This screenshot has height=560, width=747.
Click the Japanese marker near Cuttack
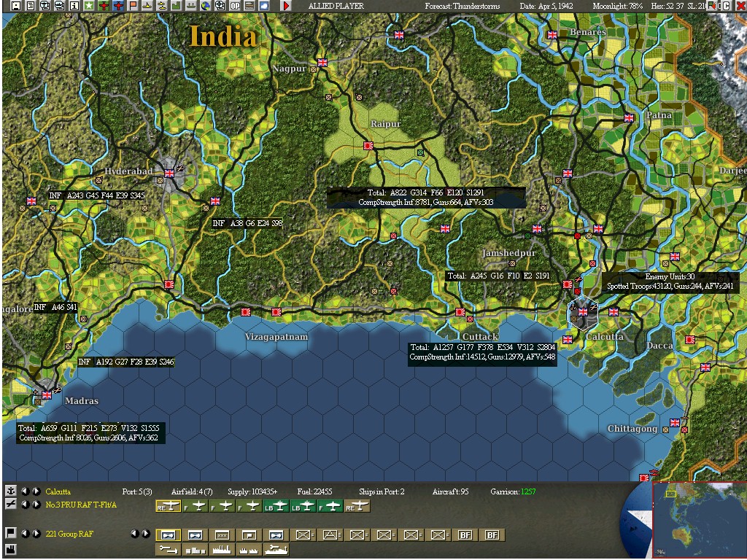(460, 312)
